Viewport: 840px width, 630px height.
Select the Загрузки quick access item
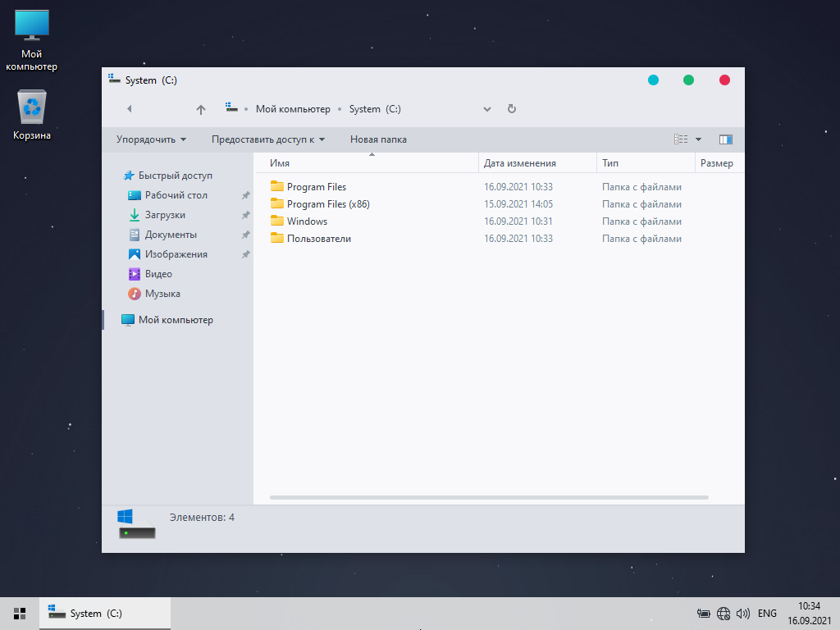(x=165, y=215)
